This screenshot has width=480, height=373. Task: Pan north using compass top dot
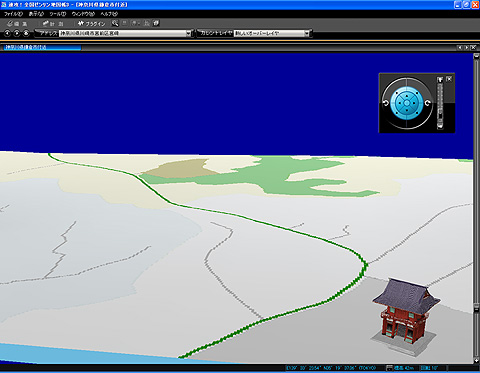(x=407, y=96)
